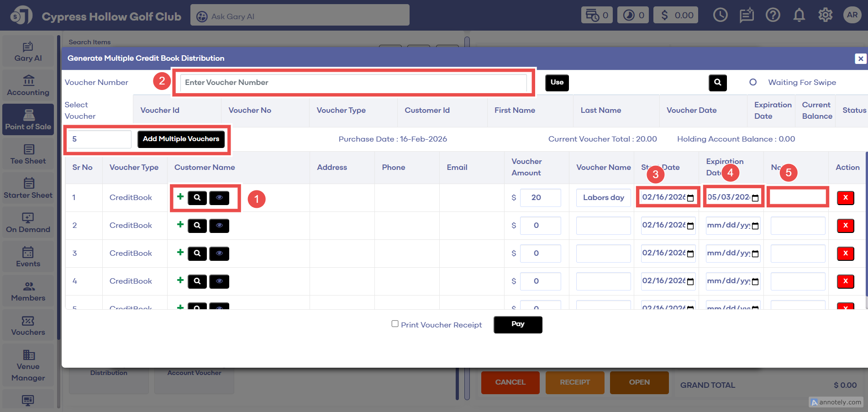The width and height of the screenshot is (868, 412).
Task: Open the settings gear in header
Action: 825,16
